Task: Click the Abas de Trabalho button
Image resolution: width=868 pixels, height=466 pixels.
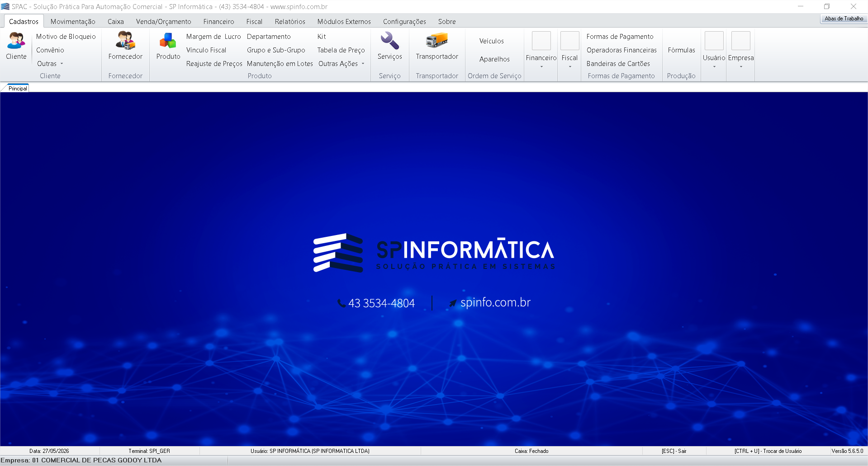Action: pyautogui.click(x=844, y=19)
